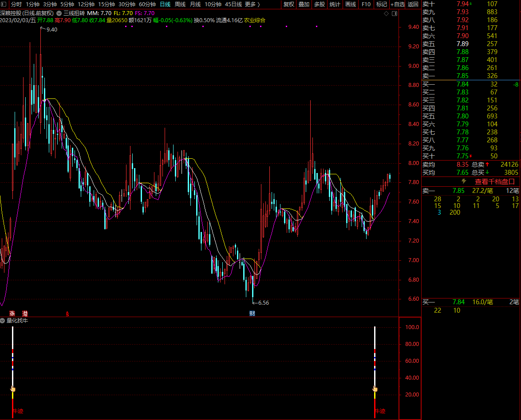Select the 1分钟 period tab
Screen dimensions: 521x420
pos(32,4)
